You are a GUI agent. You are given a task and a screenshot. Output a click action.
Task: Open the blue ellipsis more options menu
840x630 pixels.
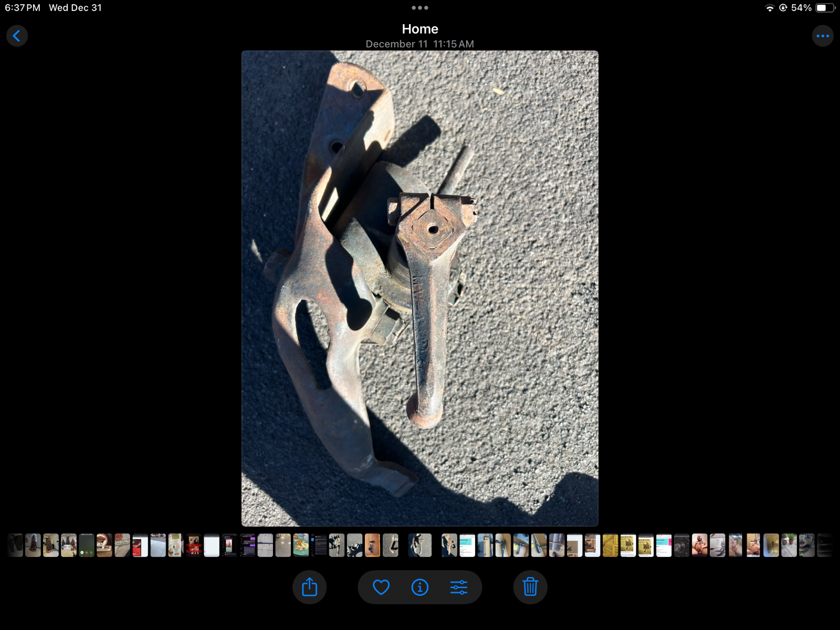point(822,36)
